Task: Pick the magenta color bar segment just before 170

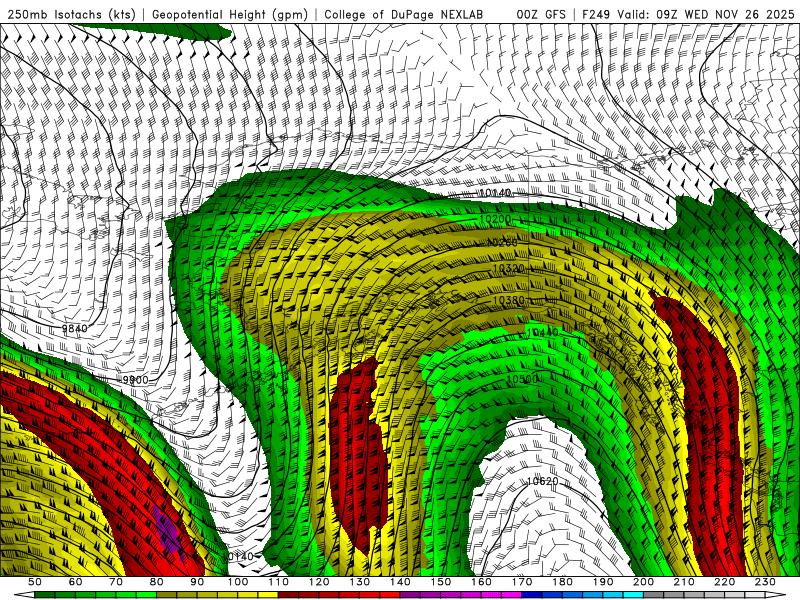Action: pyautogui.click(x=512, y=595)
